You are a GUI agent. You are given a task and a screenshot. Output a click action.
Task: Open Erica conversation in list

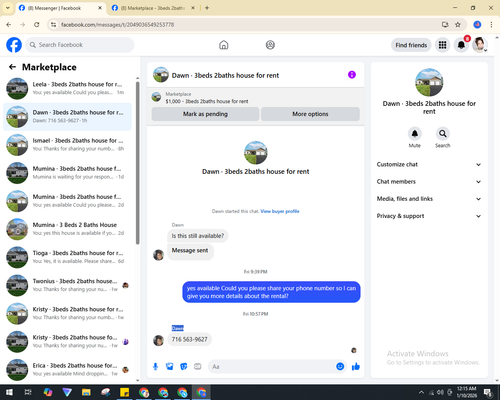tap(67, 370)
